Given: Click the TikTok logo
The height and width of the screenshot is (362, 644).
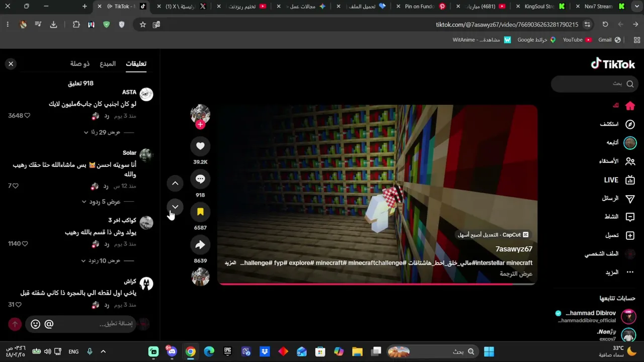Looking at the screenshot, I should 613,64.
